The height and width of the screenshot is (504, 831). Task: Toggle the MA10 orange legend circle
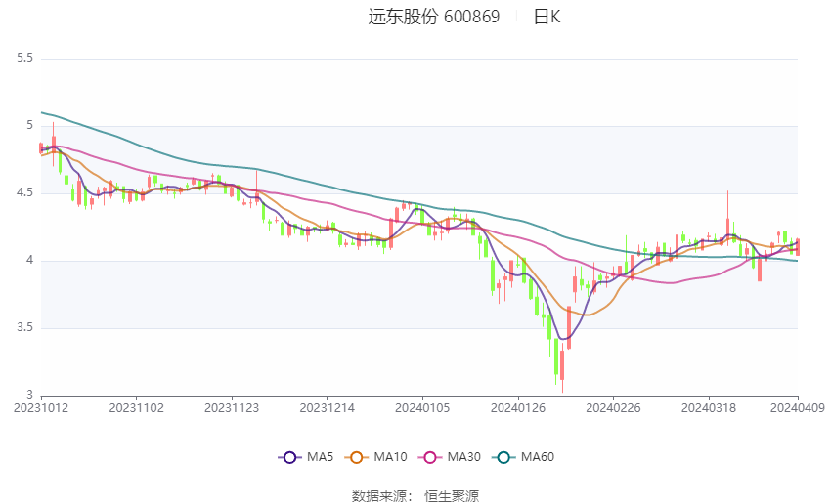click(356, 457)
